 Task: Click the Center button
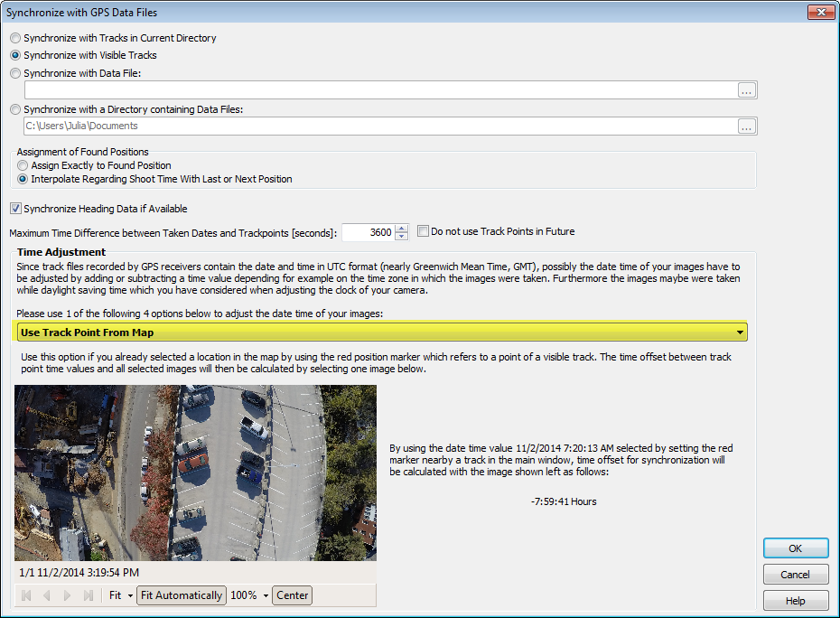[x=293, y=595]
